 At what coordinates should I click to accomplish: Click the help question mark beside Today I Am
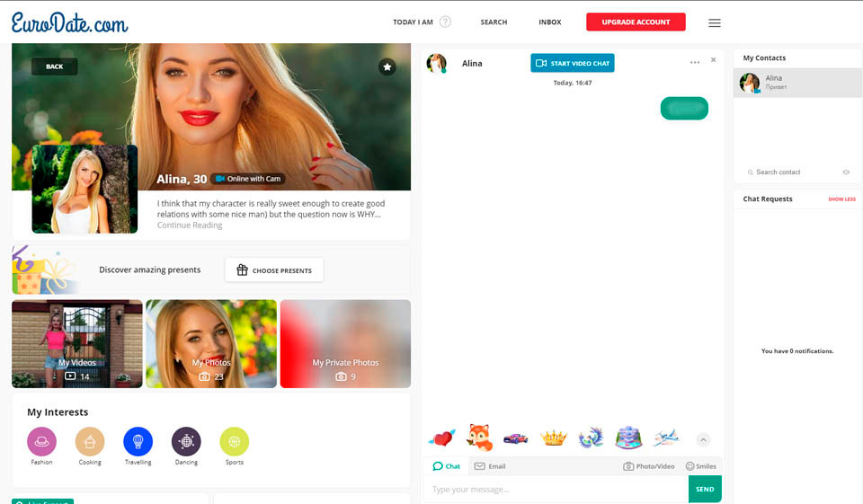(445, 22)
